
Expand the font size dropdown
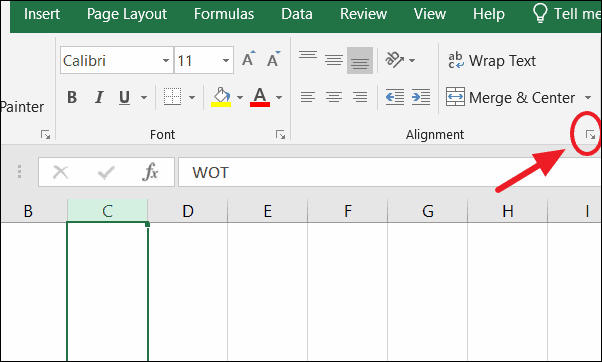226,60
